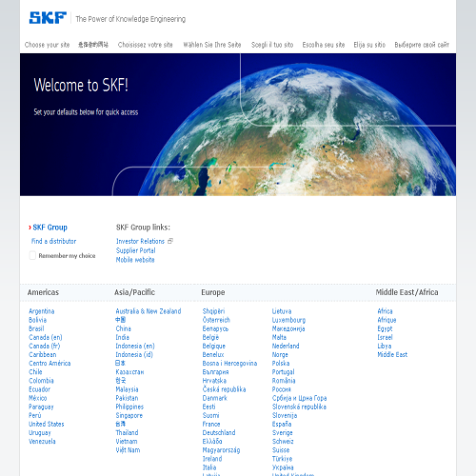
Task: Choose Danmark site
Action: tap(215, 398)
